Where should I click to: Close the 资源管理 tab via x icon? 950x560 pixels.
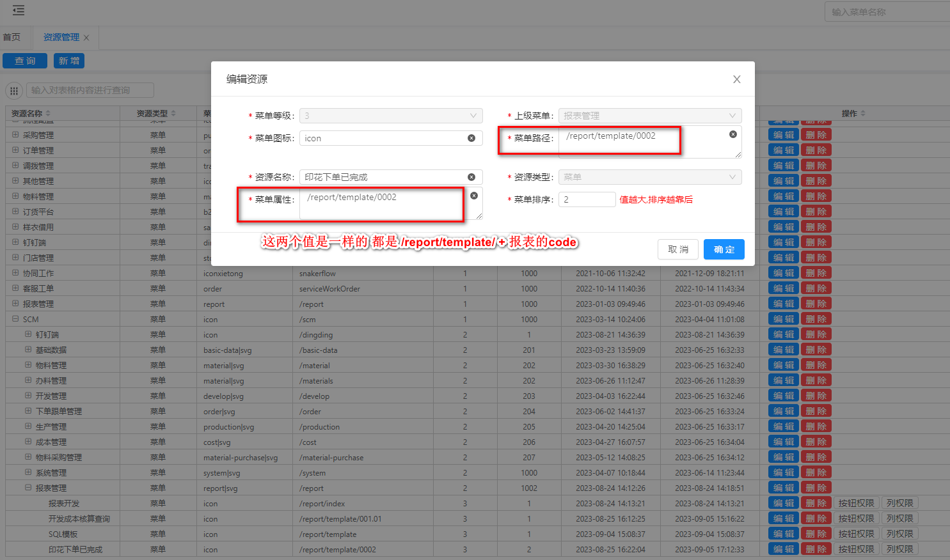(x=86, y=38)
